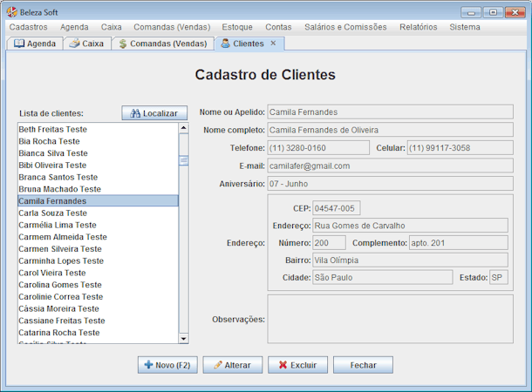Open the Comandas (Vendas) menu
Image resolution: width=532 pixels, height=392 pixels.
tap(172, 27)
